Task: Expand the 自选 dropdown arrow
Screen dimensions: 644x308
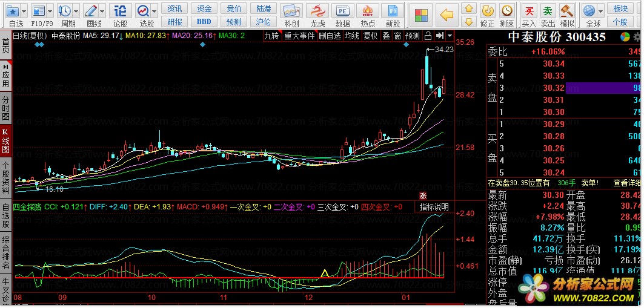Action: pos(24,11)
